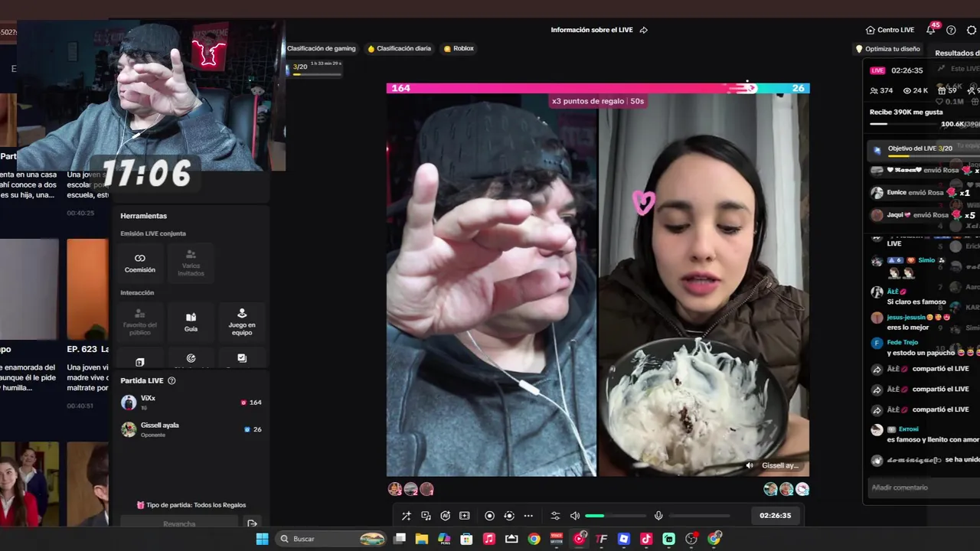Open the TF taskbar app icon
The image size is (980, 551).
point(602,539)
